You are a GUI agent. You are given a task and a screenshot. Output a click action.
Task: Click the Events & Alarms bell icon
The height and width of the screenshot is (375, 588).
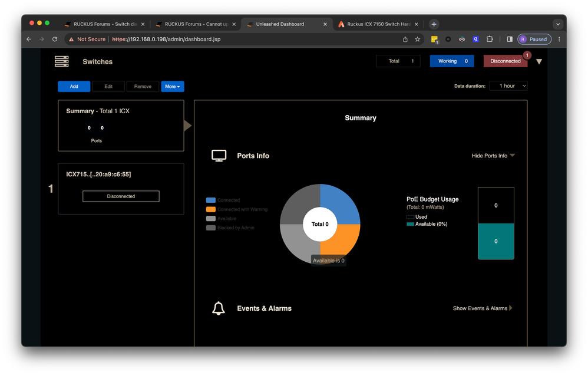(219, 308)
